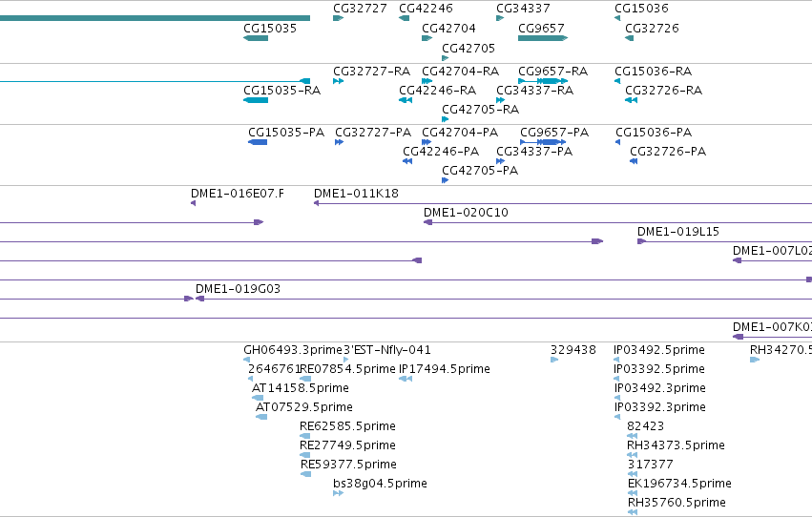This screenshot has height=517, width=812.
Task: Click the CG42705-RA transcript label
Action: coord(480,109)
